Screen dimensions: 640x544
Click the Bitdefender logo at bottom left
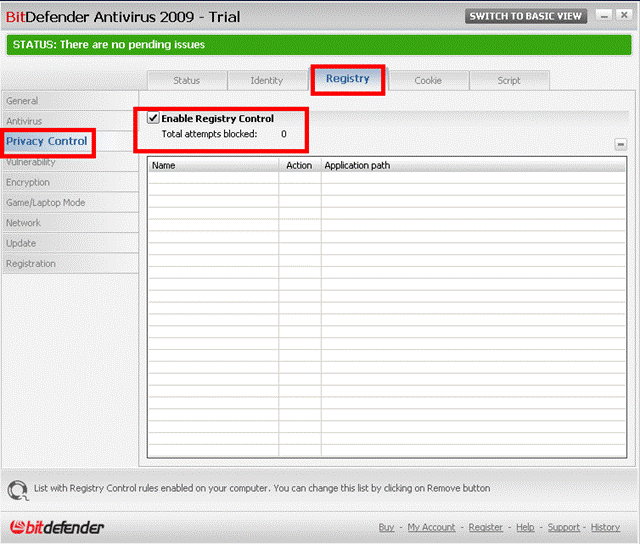tap(57, 527)
